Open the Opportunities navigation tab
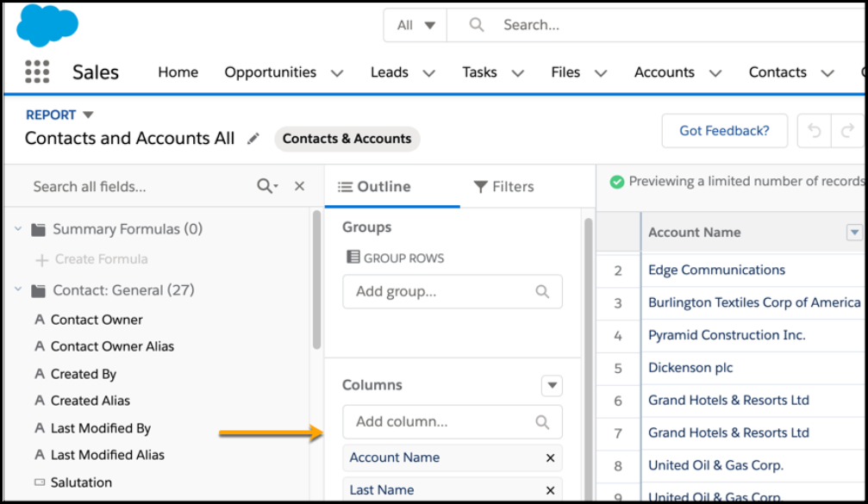The image size is (868, 504). click(270, 72)
